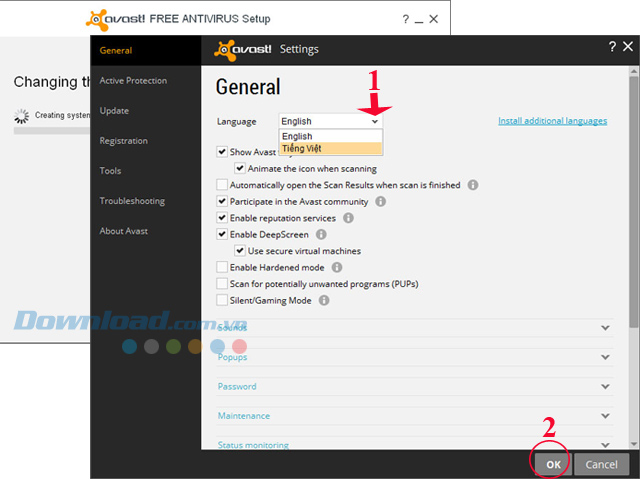Click the Language field label
Screen dimensions: 640x479
pos(237,122)
